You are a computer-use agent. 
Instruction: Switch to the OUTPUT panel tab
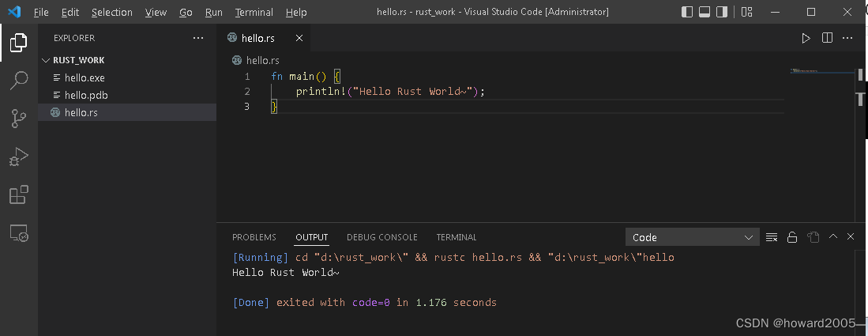pyautogui.click(x=312, y=237)
